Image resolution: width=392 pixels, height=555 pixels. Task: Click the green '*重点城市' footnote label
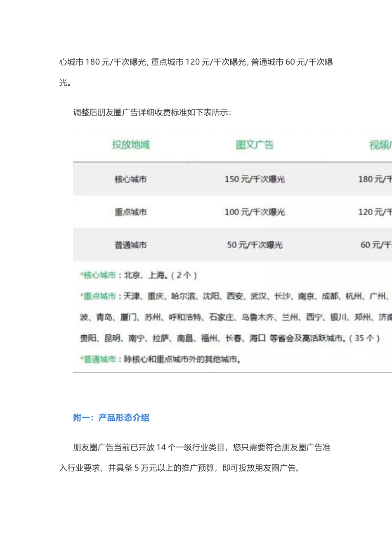(98, 296)
